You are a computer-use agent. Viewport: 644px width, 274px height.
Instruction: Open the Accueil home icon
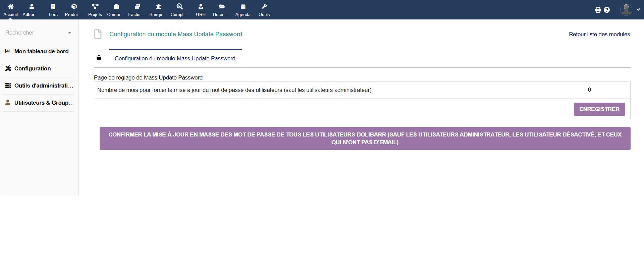click(x=10, y=7)
